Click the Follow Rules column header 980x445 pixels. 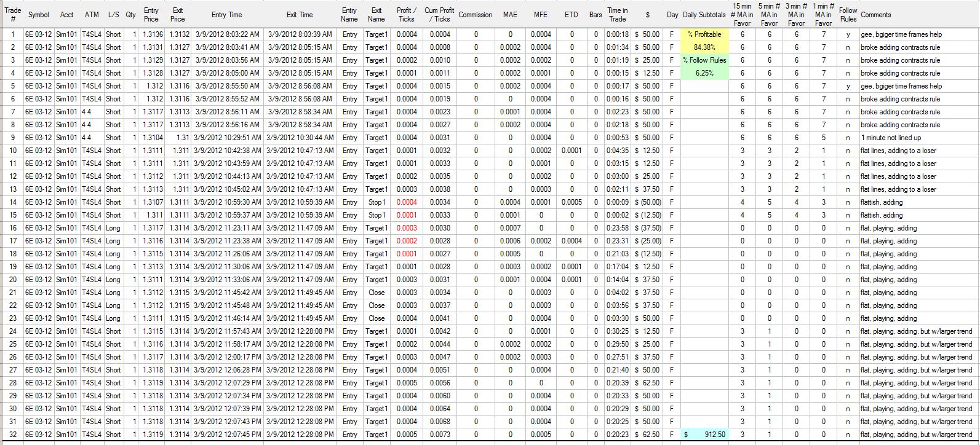(848, 15)
